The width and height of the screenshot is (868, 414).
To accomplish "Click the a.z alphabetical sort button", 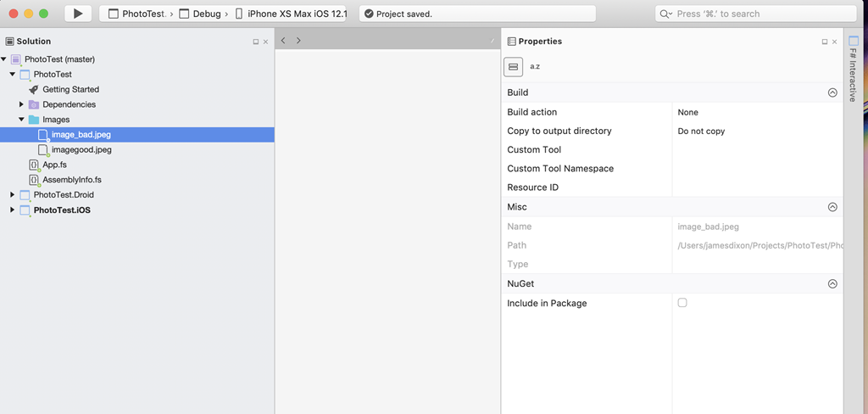I will click(535, 66).
